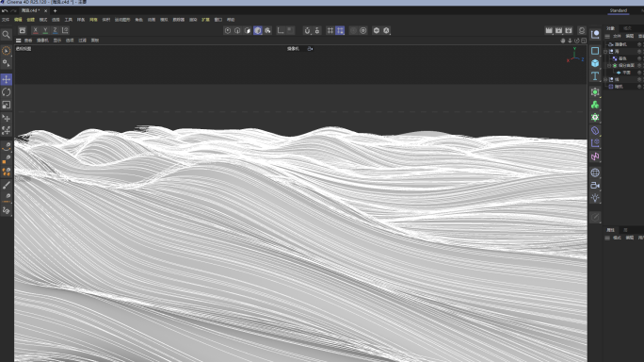The image size is (644, 362).
Task: Select the 摄像机 object in tree
Action: click(x=621, y=44)
